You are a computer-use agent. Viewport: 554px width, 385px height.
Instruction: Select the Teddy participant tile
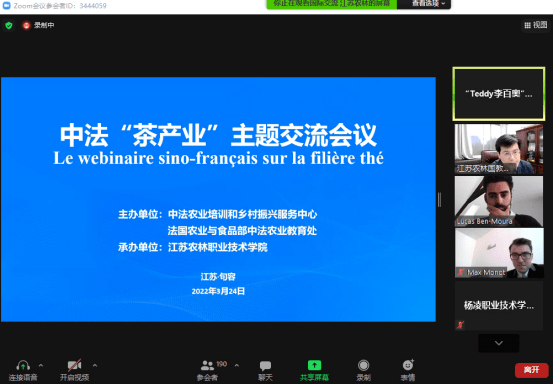[x=499, y=94]
